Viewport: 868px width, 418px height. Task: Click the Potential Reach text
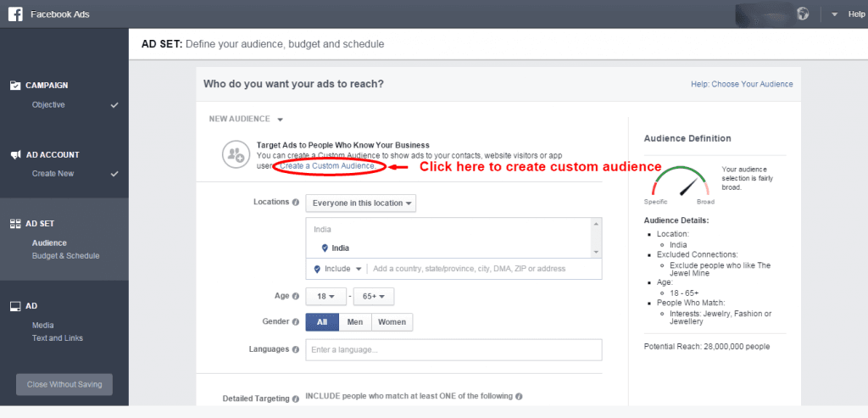(x=707, y=347)
